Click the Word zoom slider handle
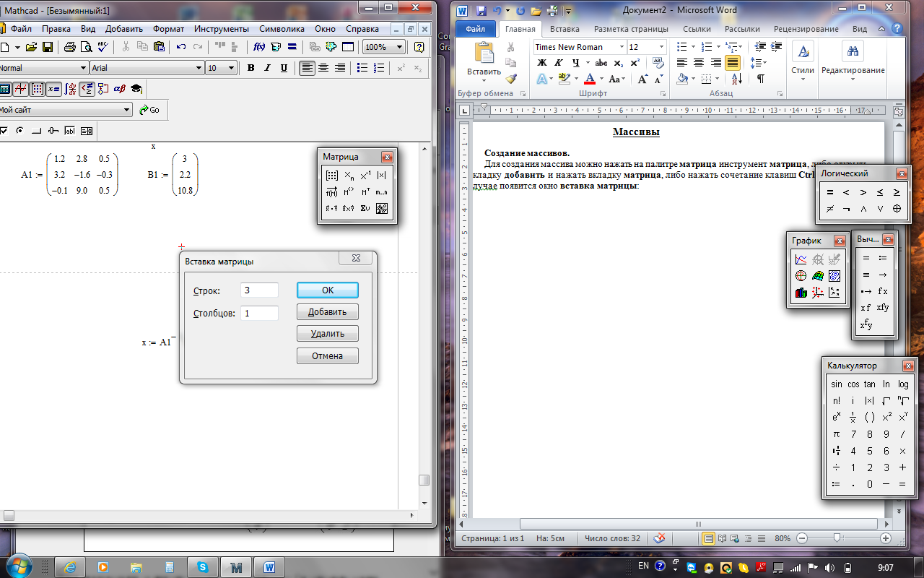 [x=837, y=538]
